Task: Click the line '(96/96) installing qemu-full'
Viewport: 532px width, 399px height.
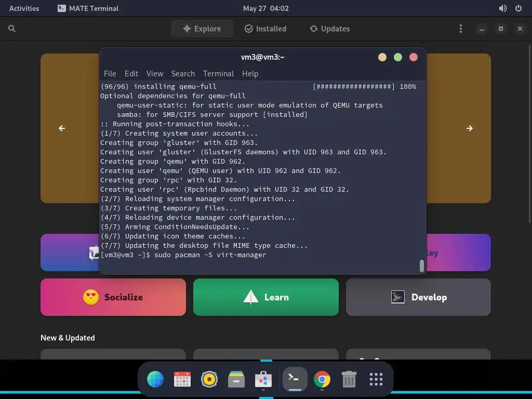Action: point(158,87)
